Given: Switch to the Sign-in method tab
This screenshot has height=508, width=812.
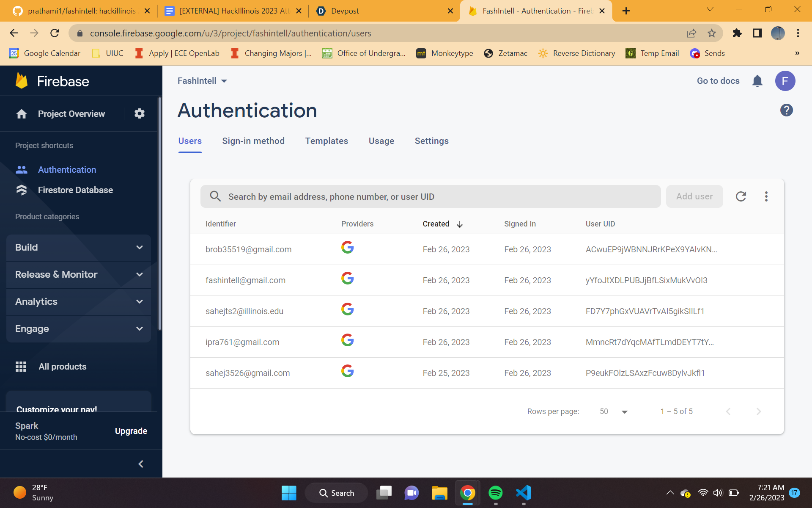Looking at the screenshot, I should [x=253, y=141].
